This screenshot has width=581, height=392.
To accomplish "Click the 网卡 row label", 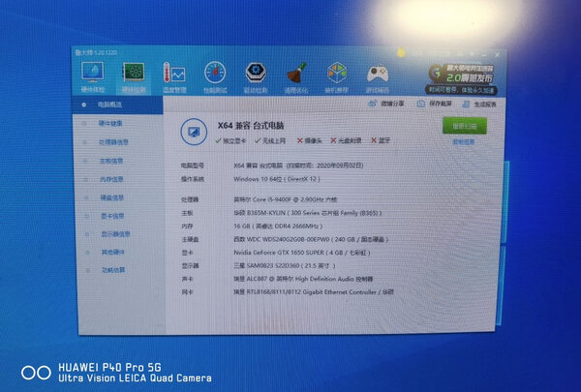I will [x=188, y=292].
